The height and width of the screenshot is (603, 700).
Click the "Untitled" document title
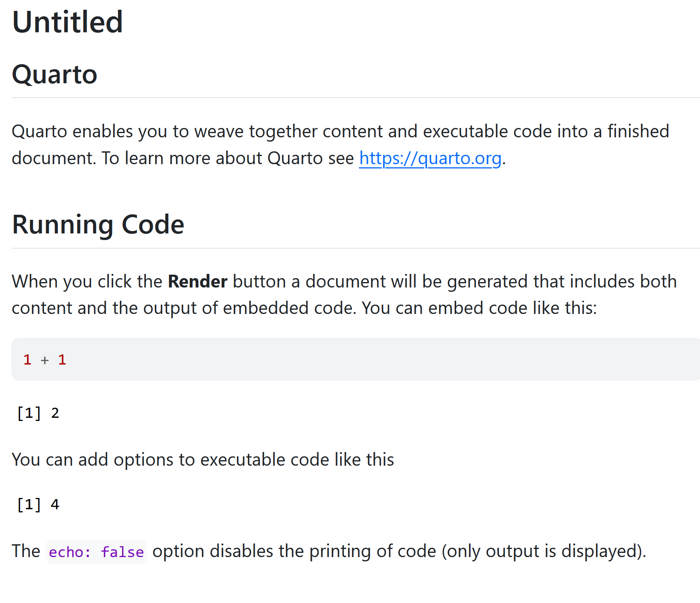click(68, 22)
